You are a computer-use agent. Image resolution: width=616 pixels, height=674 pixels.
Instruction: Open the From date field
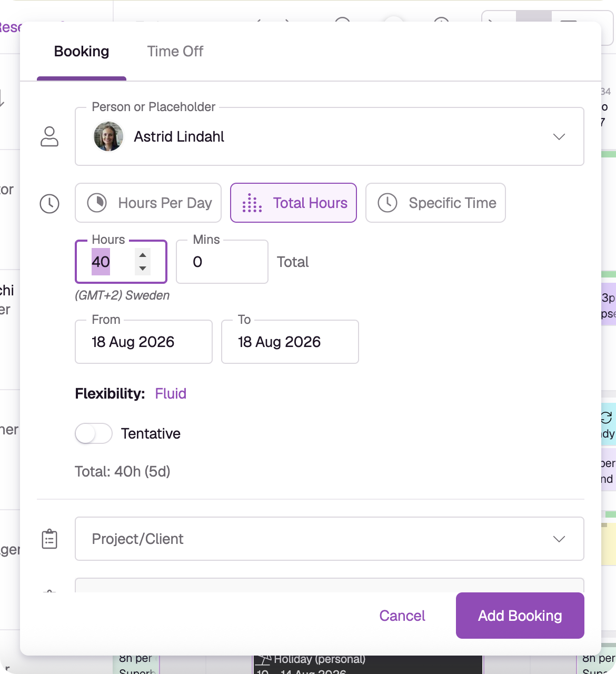point(144,342)
